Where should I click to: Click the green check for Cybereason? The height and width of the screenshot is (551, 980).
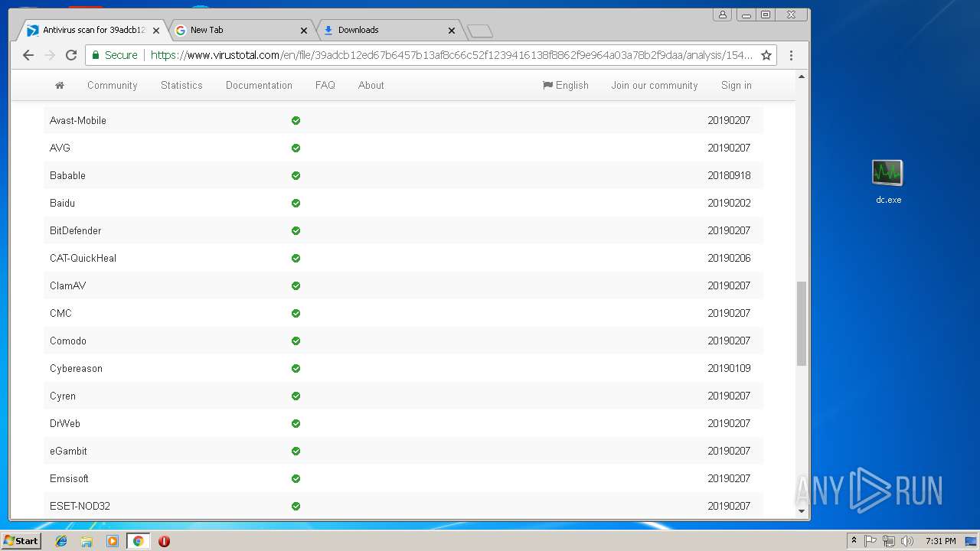pos(296,368)
